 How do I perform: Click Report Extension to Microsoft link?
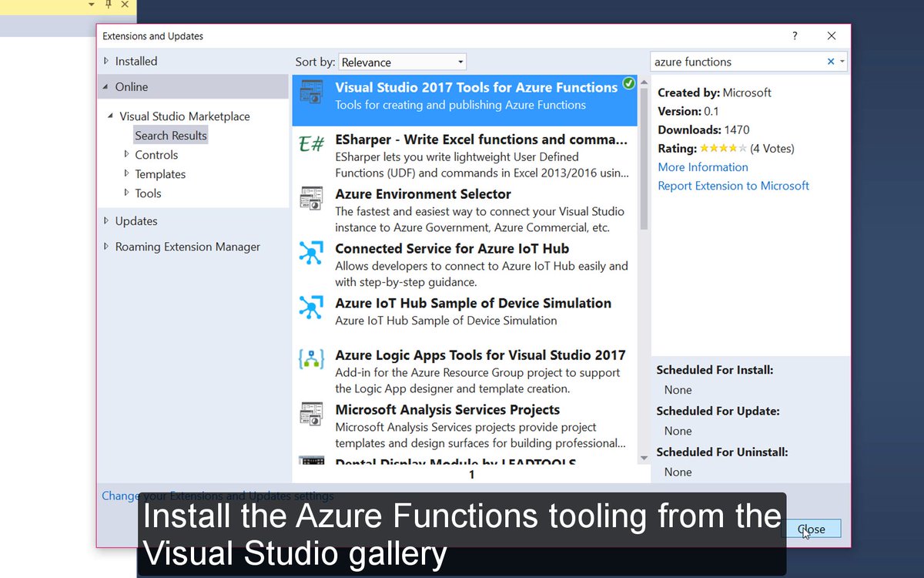pos(734,185)
